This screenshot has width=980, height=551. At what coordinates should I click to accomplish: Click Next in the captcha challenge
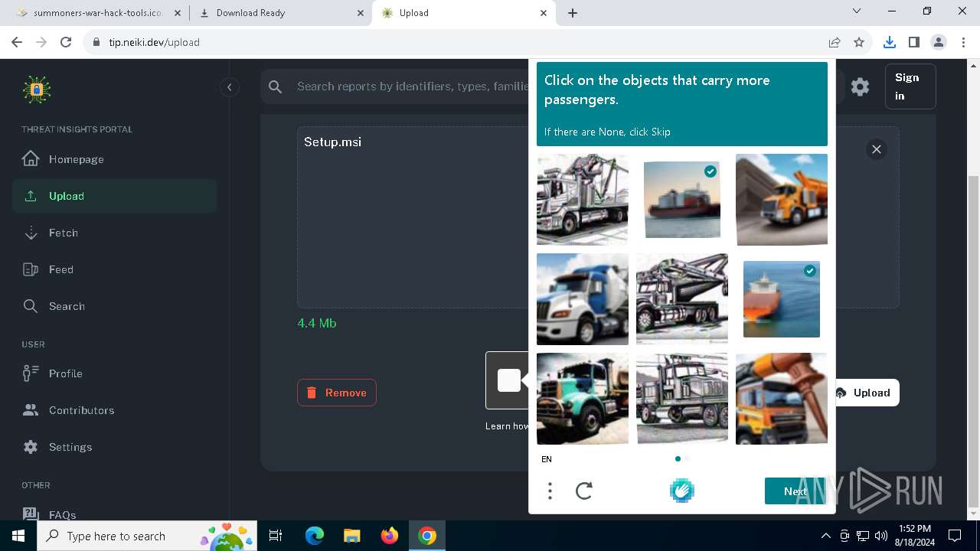pos(795,491)
